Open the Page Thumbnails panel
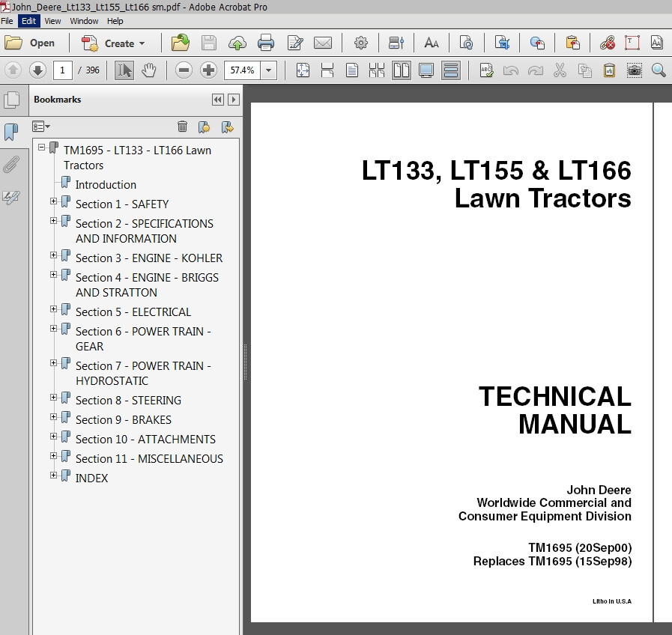Screen dimensions: 672x635 point(11,100)
